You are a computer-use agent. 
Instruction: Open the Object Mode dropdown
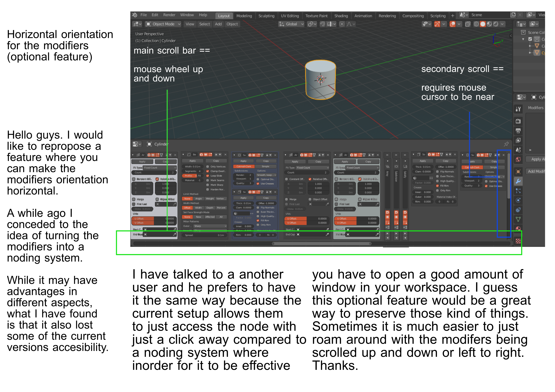[163, 24]
